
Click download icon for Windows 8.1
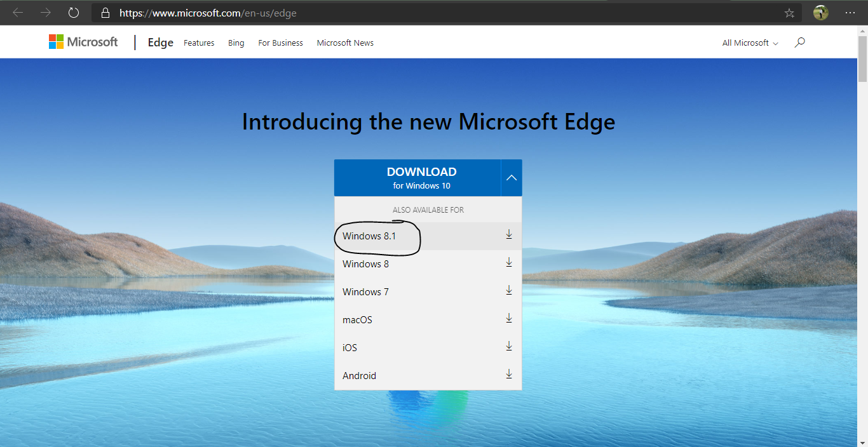[x=509, y=234]
